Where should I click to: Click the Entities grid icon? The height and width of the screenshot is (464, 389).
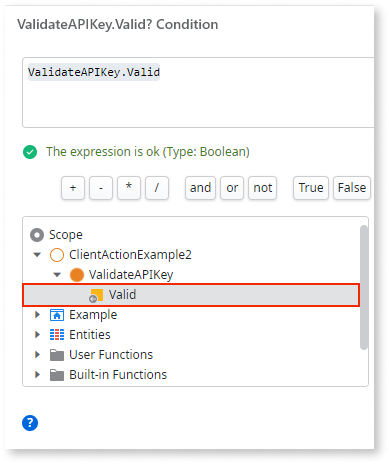pos(57,335)
